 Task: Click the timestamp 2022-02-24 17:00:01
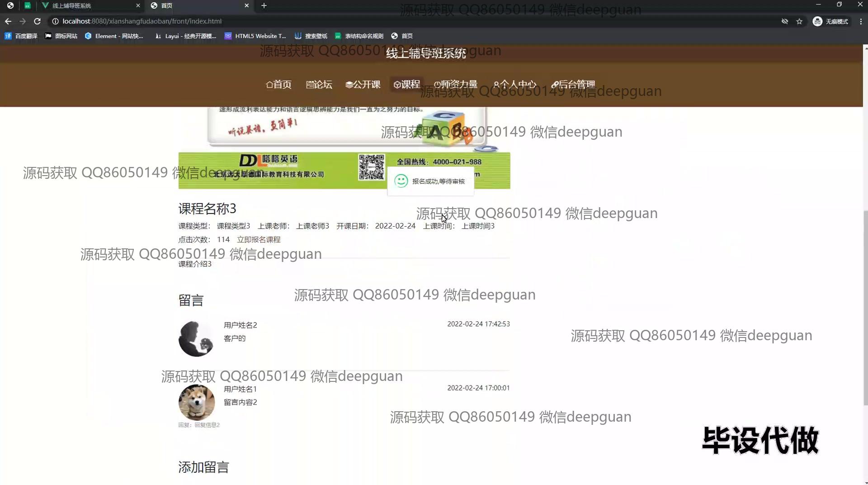point(478,388)
